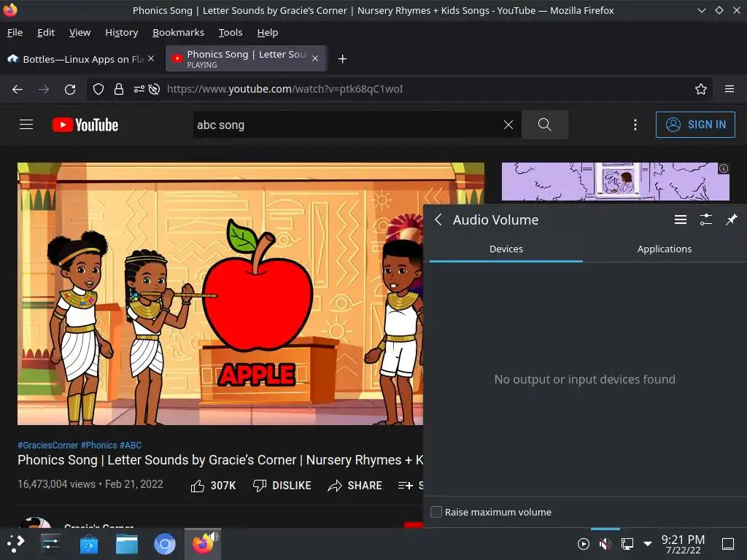The image size is (747, 560).
Task: Enable the Raise maximum volume checkbox
Action: click(436, 512)
